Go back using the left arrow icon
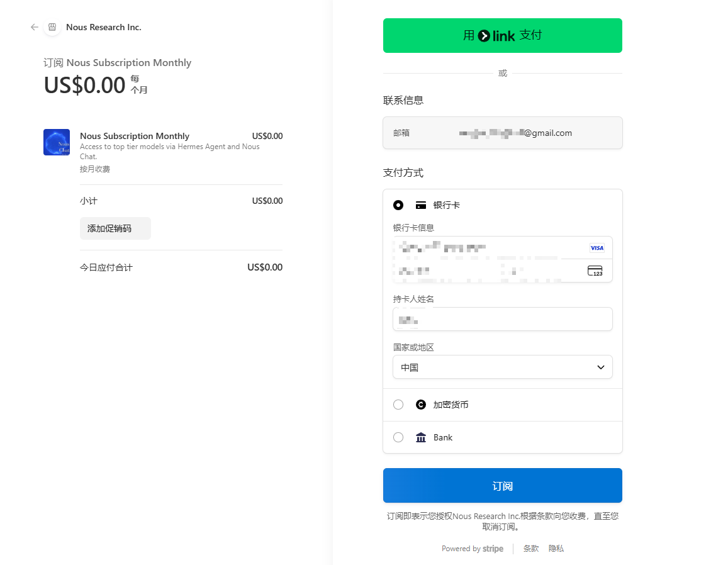 (35, 28)
